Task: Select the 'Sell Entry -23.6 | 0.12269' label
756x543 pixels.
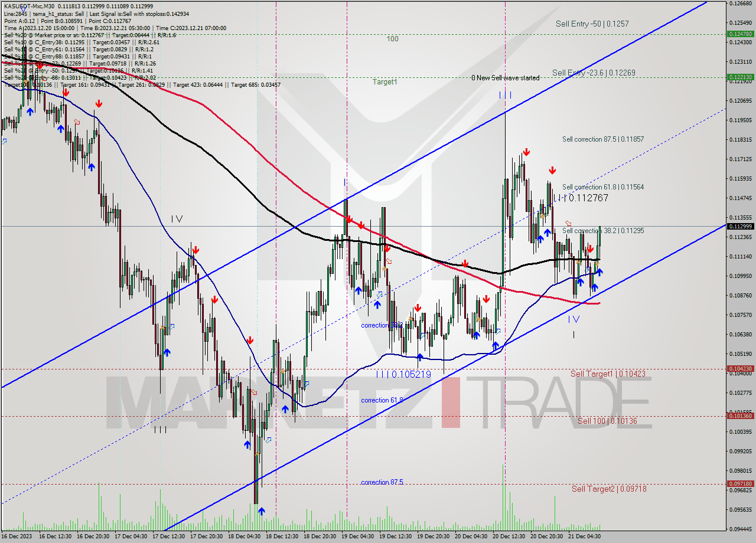Action: click(x=594, y=73)
